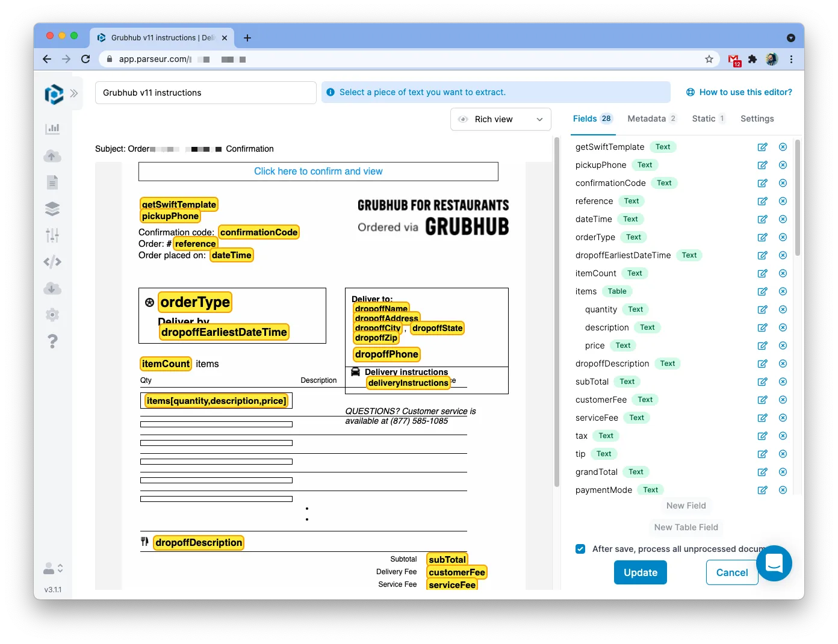This screenshot has width=838, height=644.
Task: Open the analytics chart icon in sidebar
Action: [52, 128]
